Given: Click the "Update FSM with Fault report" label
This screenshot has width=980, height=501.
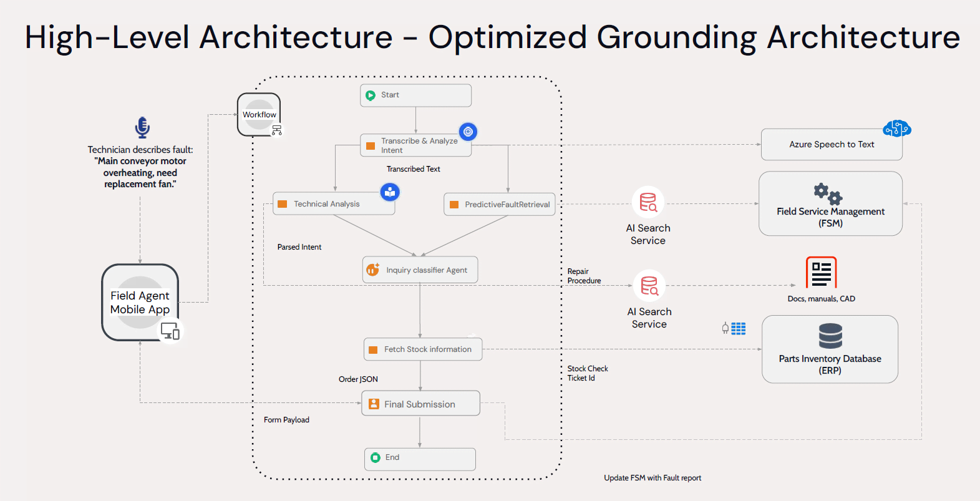Looking at the screenshot, I should (x=653, y=478).
